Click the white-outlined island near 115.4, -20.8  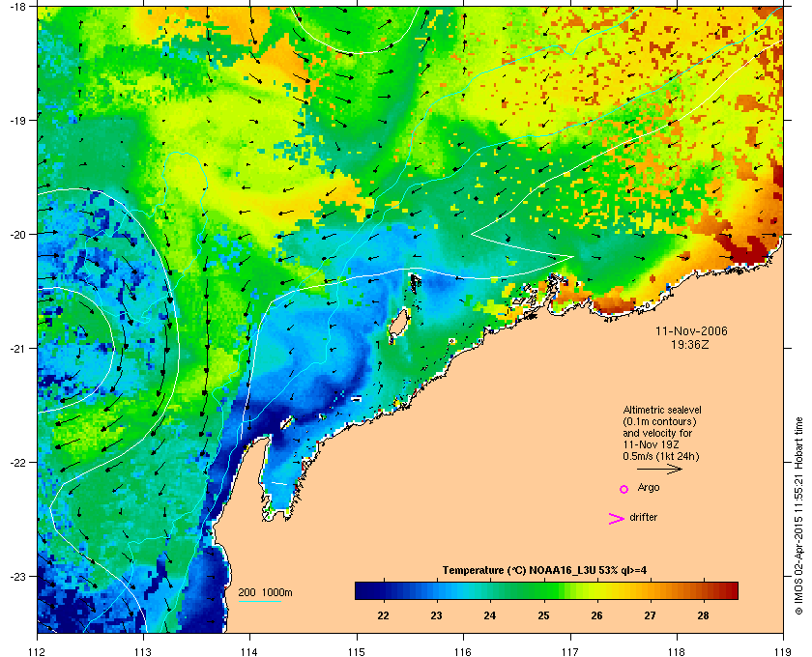click(x=398, y=324)
